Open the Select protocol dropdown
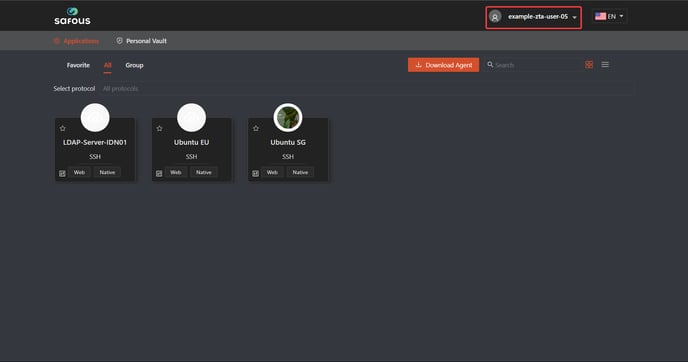688x362 pixels. coord(367,89)
